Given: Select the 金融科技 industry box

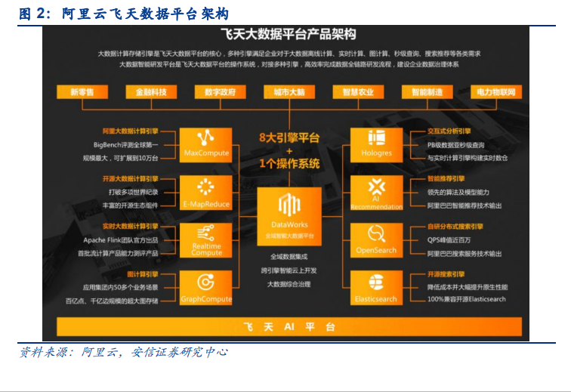Looking at the screenshot, I should (x=151, y=92).
